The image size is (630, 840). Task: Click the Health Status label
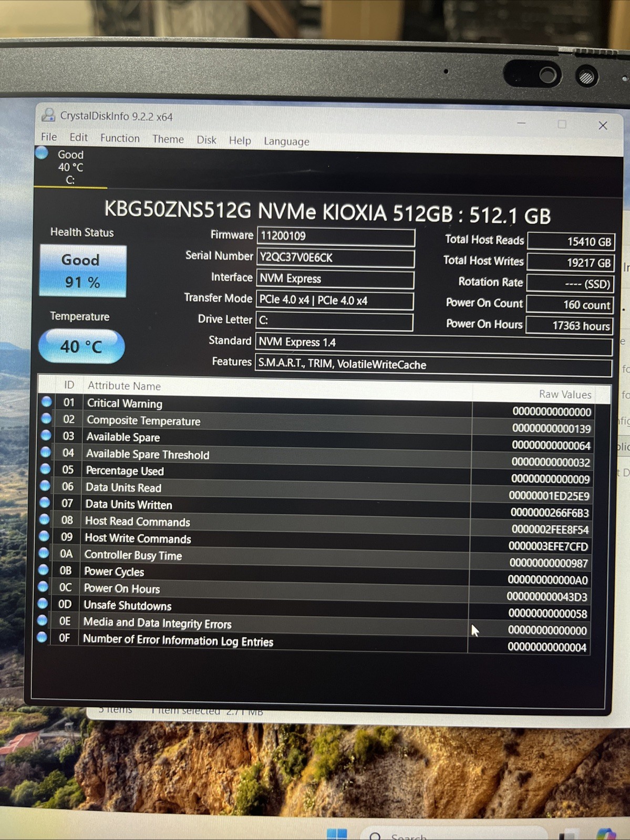82,232
